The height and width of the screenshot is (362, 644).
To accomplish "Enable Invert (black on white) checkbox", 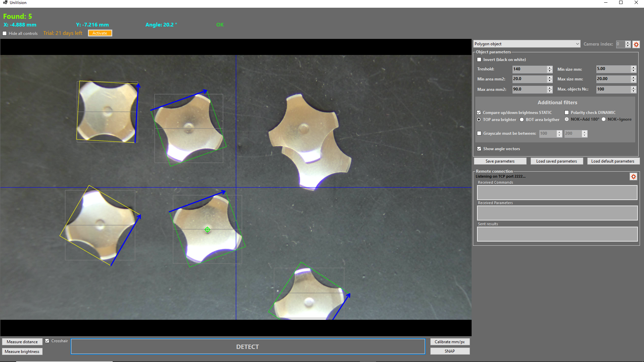I will coord(479,60).
